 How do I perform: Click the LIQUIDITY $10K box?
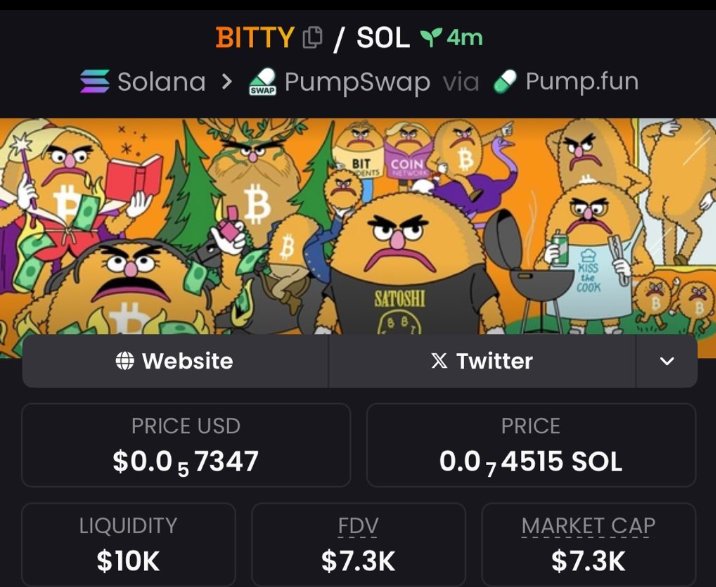tap(128, 545)
